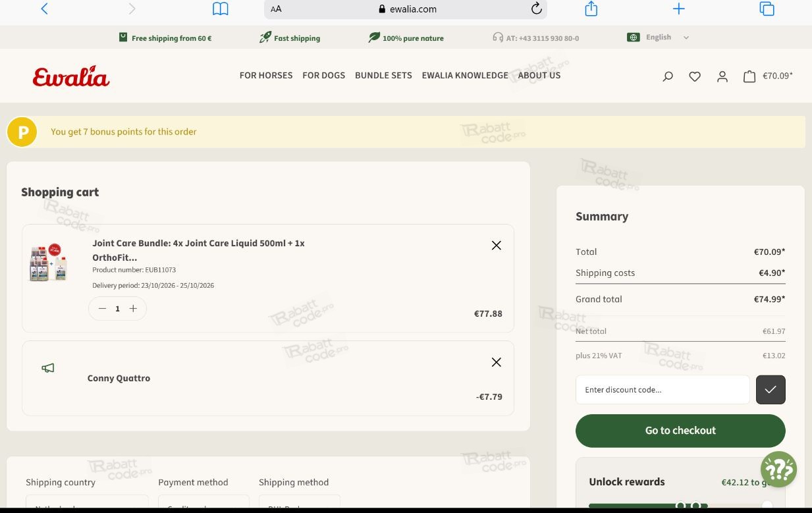Click the bonus points P badge
The image size is (812, 513).
(x=22, y=132)
